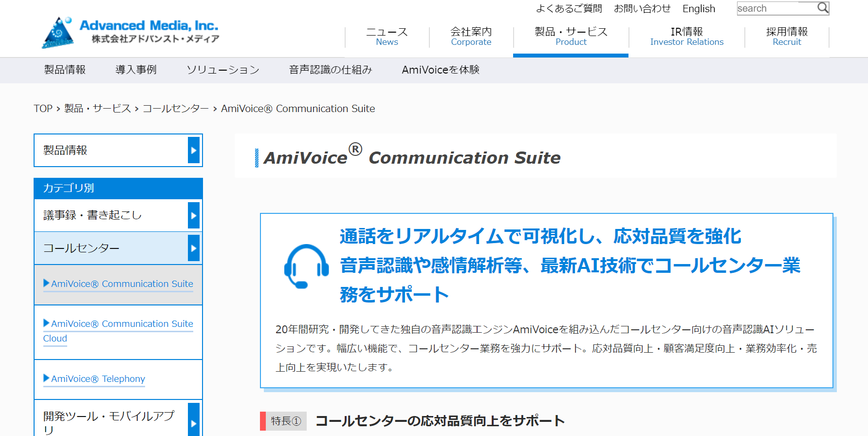This screenshot has height=436, width=868.
Task: Open よくあるご質問 FAQ link
Action: [569, 9]
